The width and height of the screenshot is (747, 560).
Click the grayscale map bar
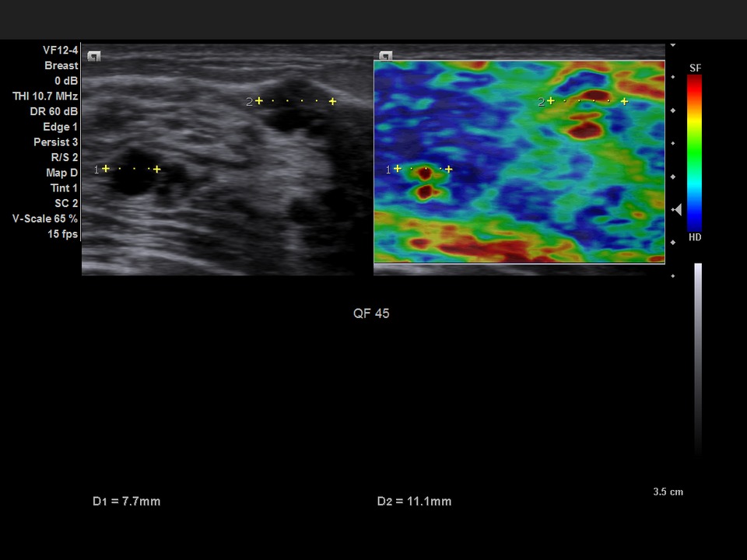698,358
